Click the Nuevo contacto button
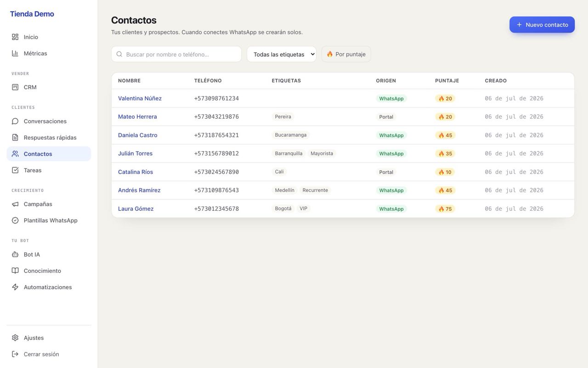The image size is (588, 368). point(542,25)
